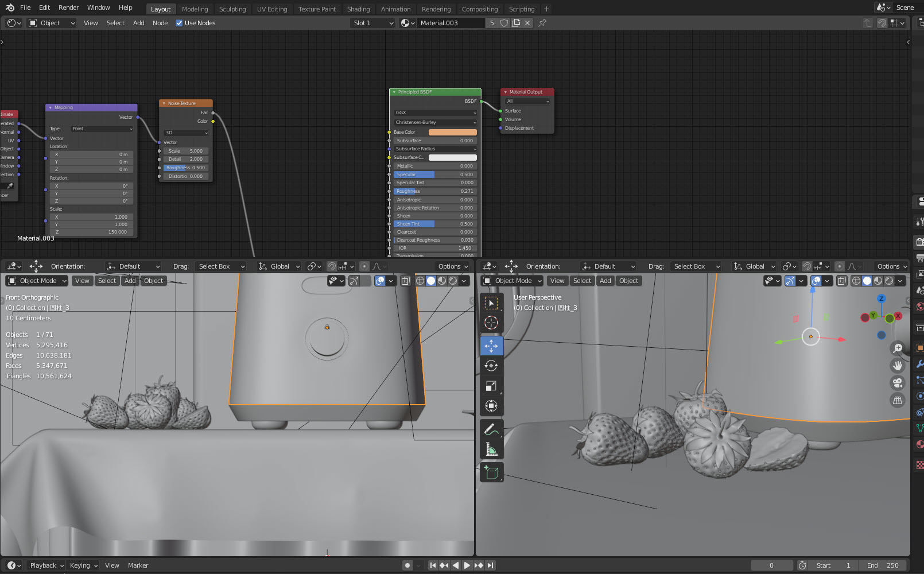Open timeline Keying menu
Screen dimensions: 924x574
pyautogui.click(x=84, y=565)
